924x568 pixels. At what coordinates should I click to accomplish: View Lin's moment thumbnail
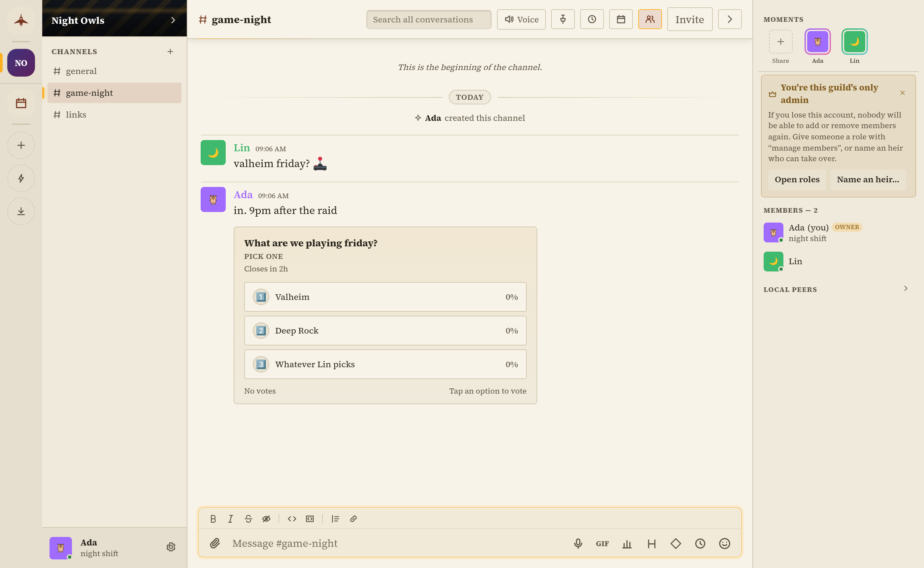[x=854, y=41]
